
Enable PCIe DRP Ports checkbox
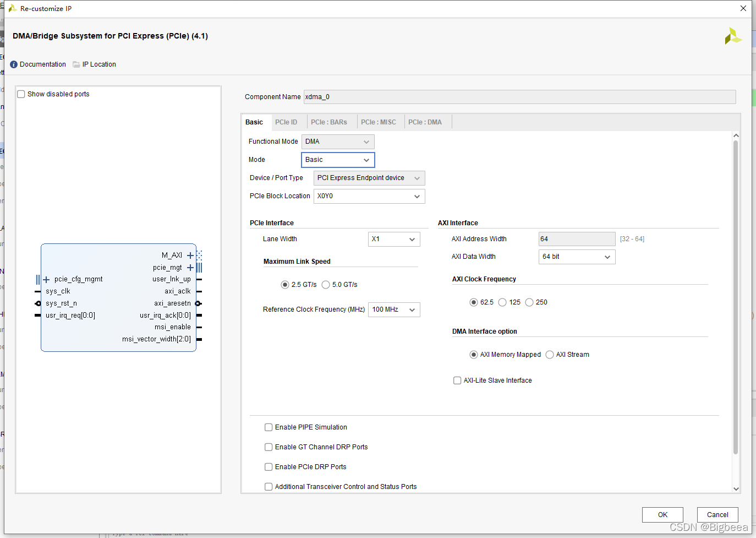point(269,467)
